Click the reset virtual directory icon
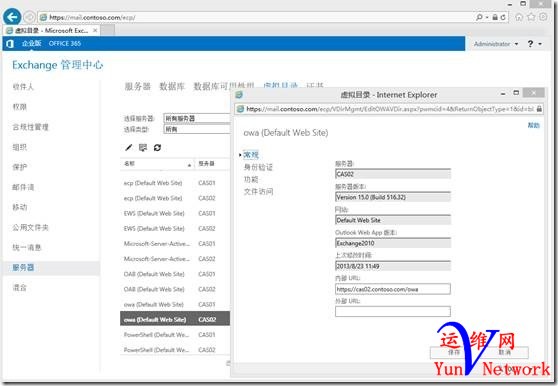Image resolution: width=558 pixels, height=386 pixels. tap(143, 147)
